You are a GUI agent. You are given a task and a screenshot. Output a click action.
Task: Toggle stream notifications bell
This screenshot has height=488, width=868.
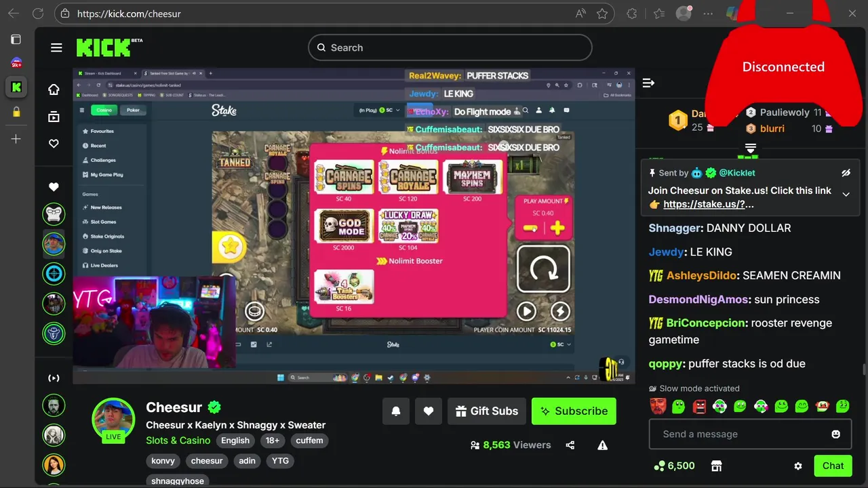(396, 411)
